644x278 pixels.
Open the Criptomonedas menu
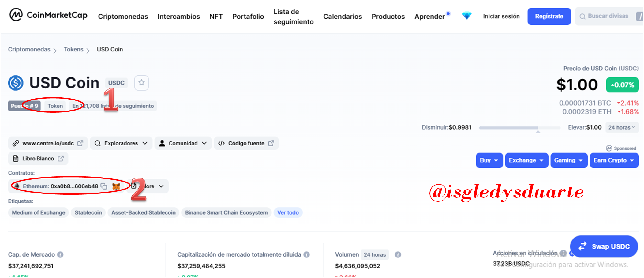point(123,17)
